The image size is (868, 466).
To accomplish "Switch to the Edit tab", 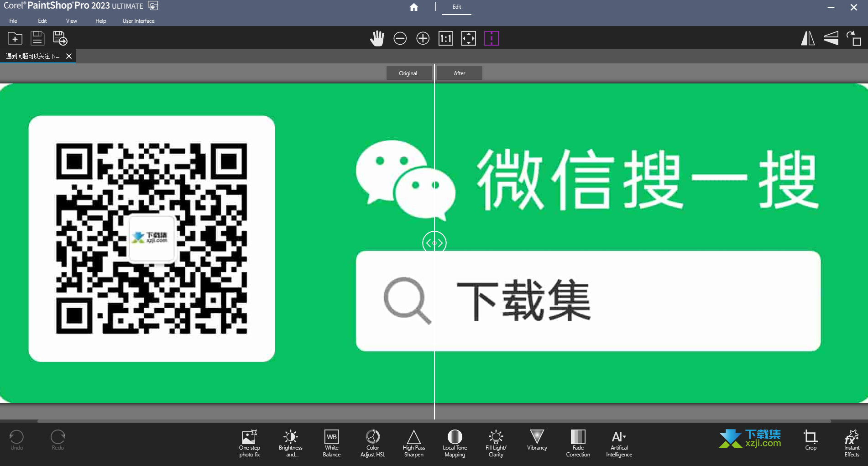I will pos(457,7).
